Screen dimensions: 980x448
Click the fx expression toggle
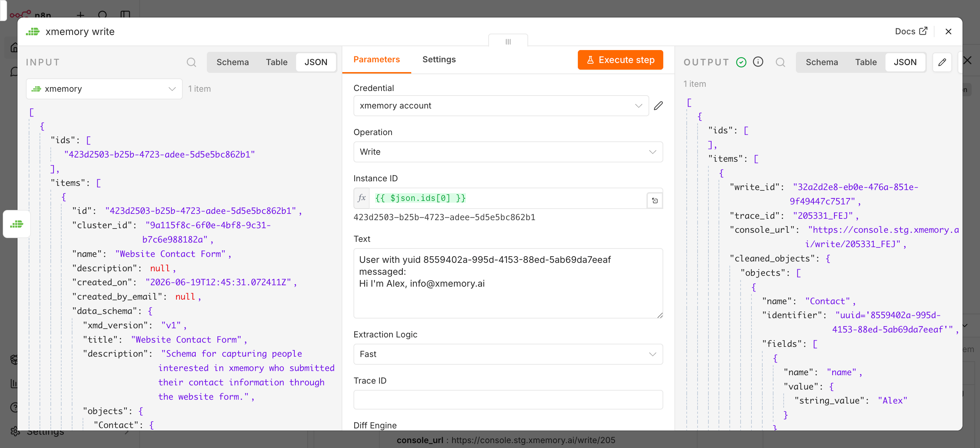point(362,198)
